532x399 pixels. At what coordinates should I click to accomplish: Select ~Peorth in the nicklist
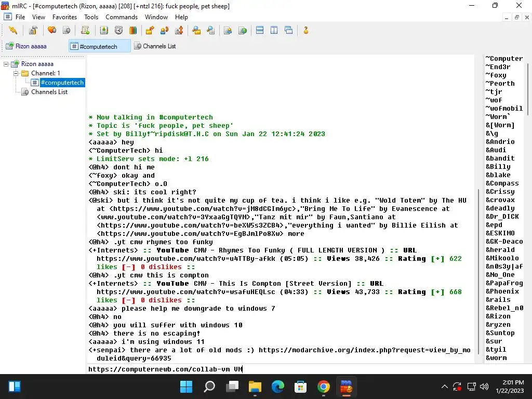pyautogui.click(x=500, y=84)
